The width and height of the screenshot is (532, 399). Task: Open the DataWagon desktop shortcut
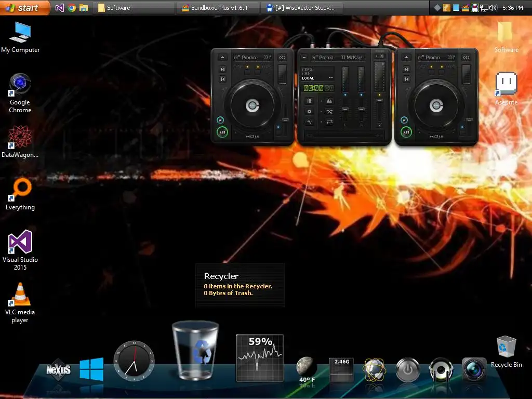point(20,141)
